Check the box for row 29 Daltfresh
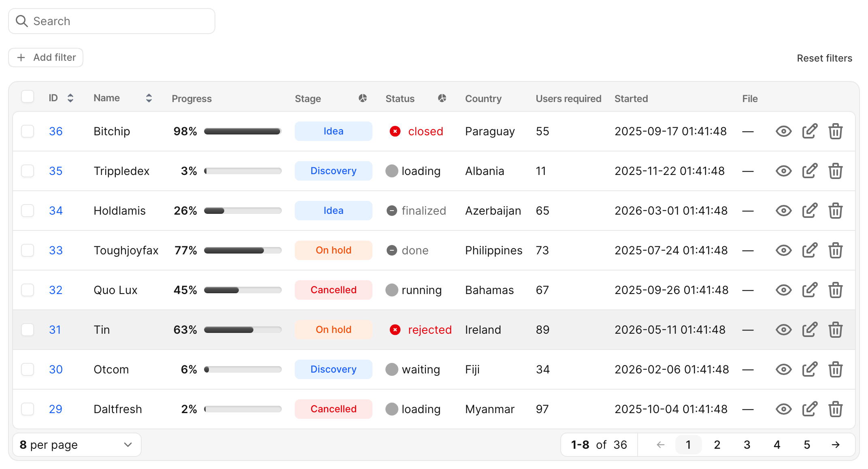 pos(28,409)
